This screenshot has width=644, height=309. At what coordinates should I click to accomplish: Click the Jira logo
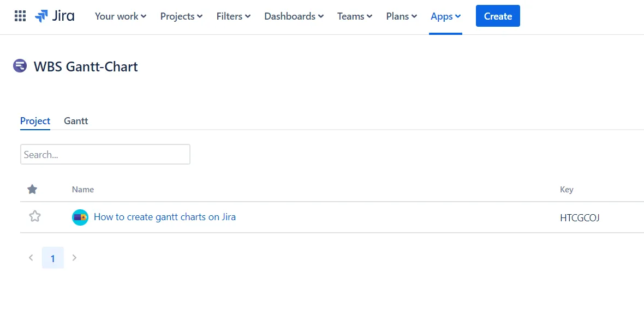point(55,16)
